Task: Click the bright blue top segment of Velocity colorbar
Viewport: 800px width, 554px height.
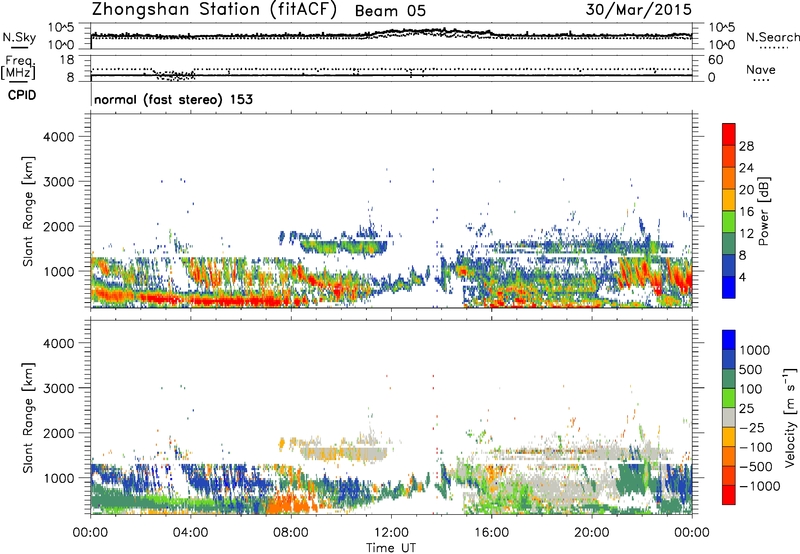Action: [729, 340]
